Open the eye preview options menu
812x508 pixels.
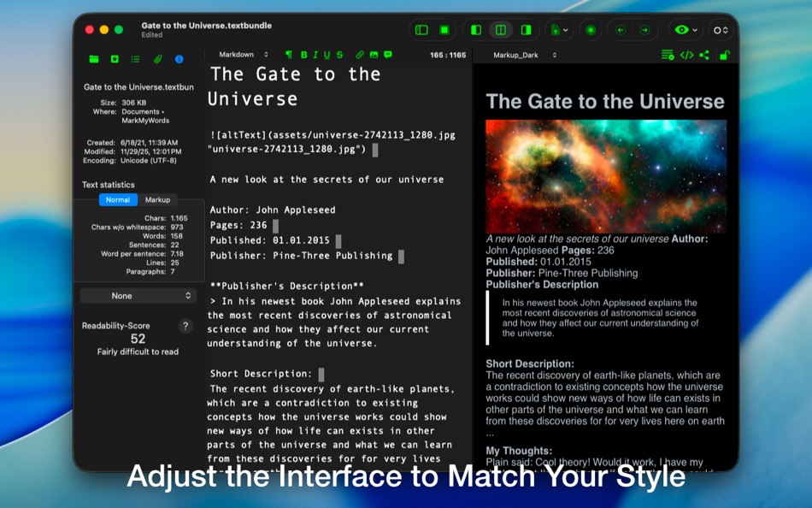[x=681, y=29]
